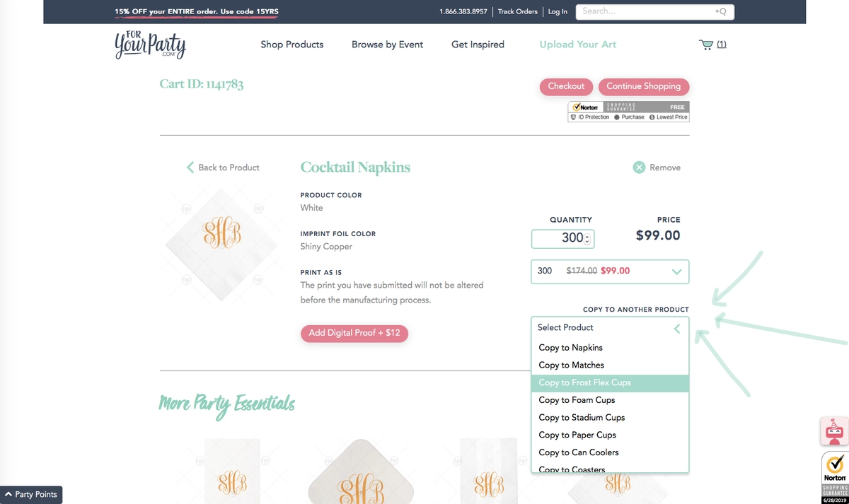Click the ForYourParty logo
This screenshot has height=504, width=849.
pyautogui.click(x=150, y=45)
